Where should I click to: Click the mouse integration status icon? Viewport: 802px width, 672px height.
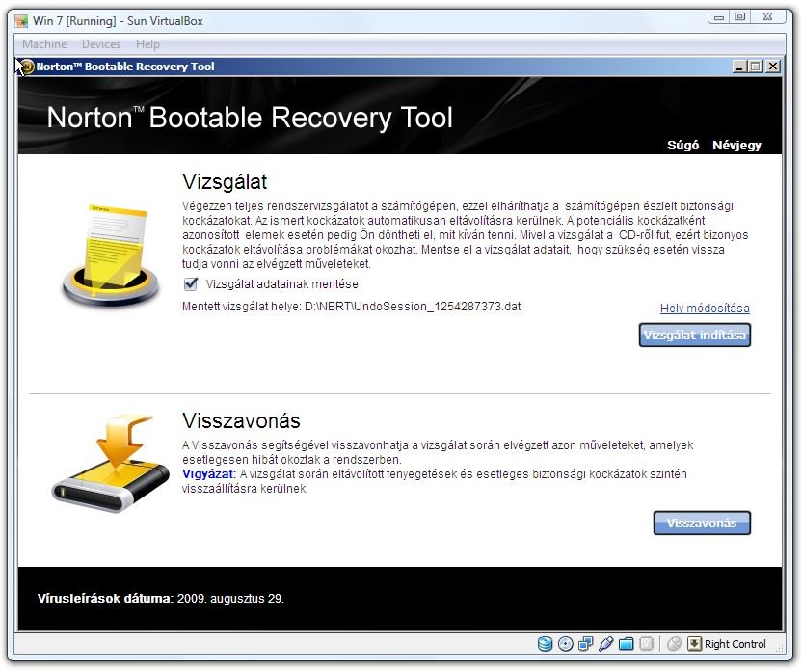click(x=674, y=643)
